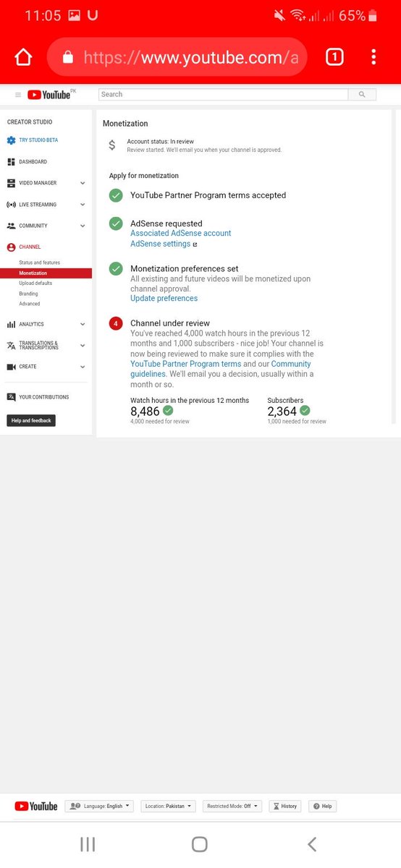This screenshot has height=868, width=401.
Task: Select Status and features under Channel
Action: 39,263
